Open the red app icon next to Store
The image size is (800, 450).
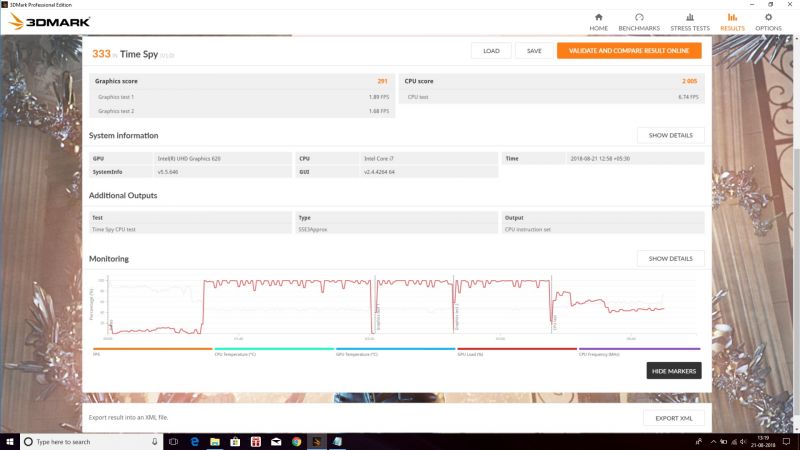point(256,442)
